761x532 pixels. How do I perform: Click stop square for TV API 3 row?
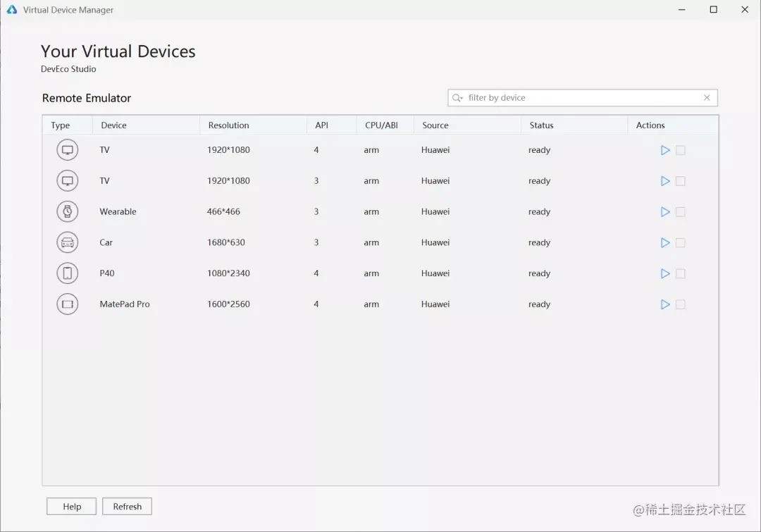point(681,181)
